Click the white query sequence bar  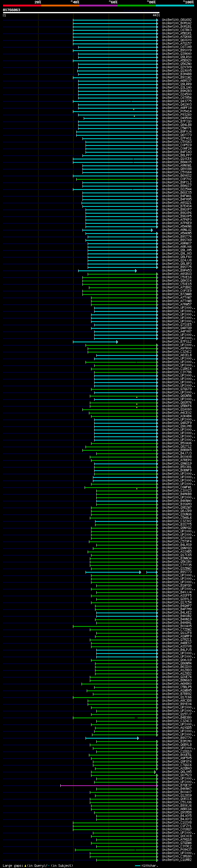[81, 12]
